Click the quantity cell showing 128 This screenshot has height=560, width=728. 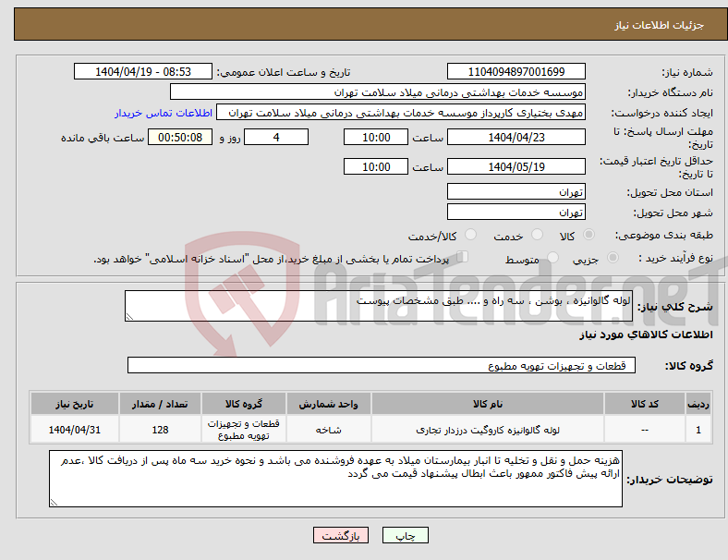click(x=160, y=430)
